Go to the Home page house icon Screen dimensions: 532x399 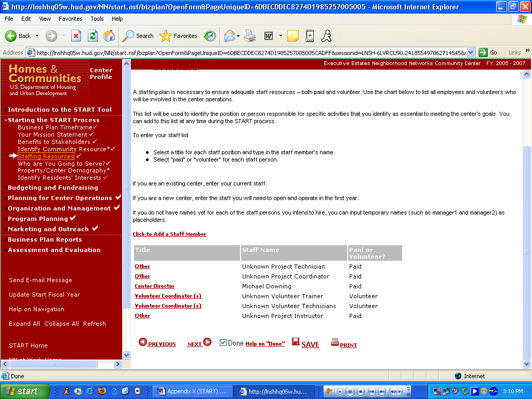(x=109, y=36)
